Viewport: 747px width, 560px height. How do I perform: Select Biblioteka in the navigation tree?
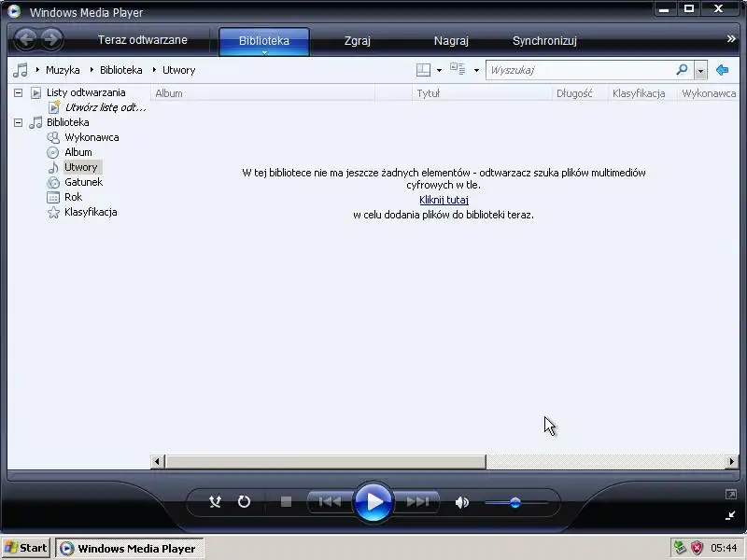67,122
